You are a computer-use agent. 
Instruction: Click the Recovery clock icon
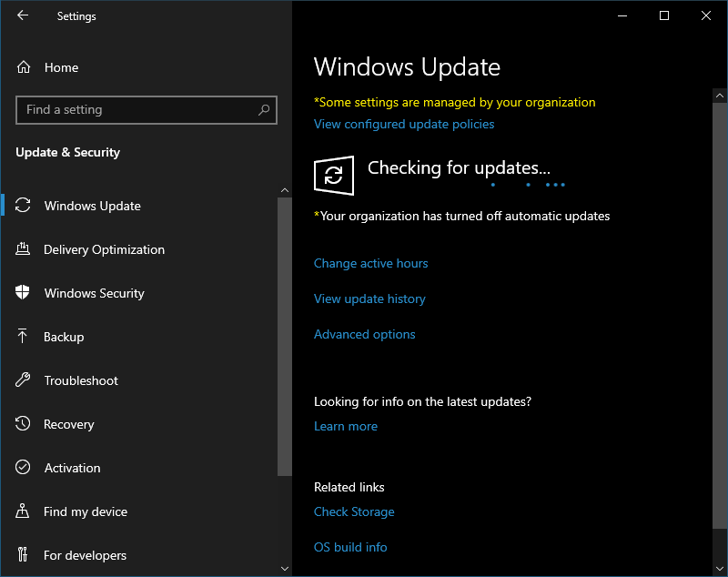[22, 424]
